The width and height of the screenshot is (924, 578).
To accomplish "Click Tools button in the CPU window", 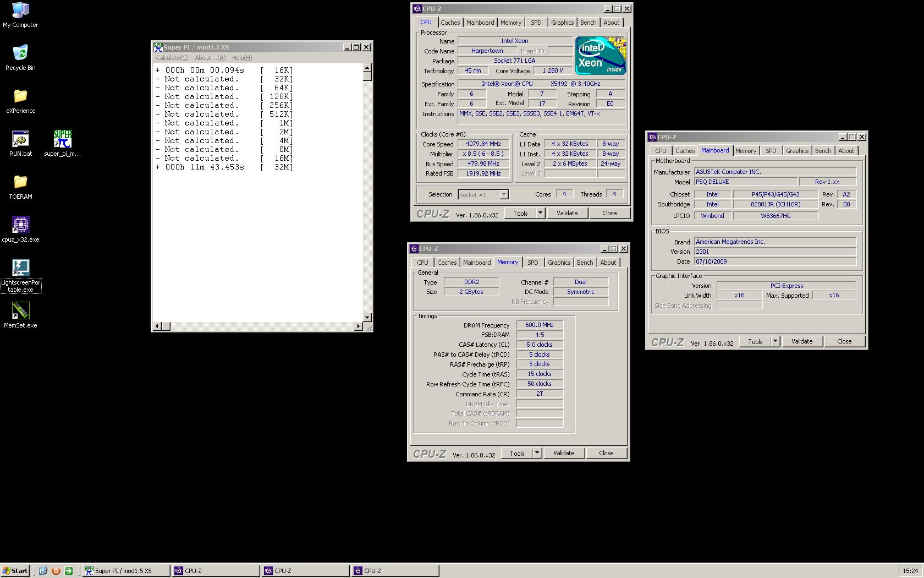I will [520, 213].
